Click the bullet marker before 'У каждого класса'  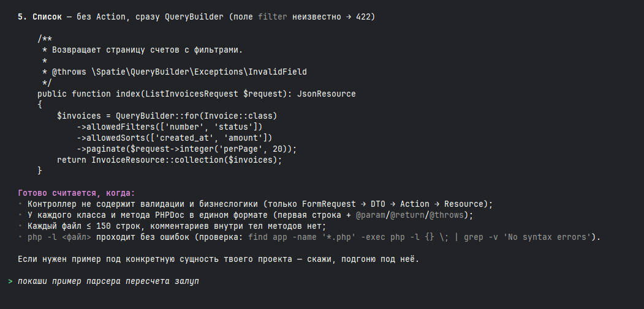pos(20,215)
